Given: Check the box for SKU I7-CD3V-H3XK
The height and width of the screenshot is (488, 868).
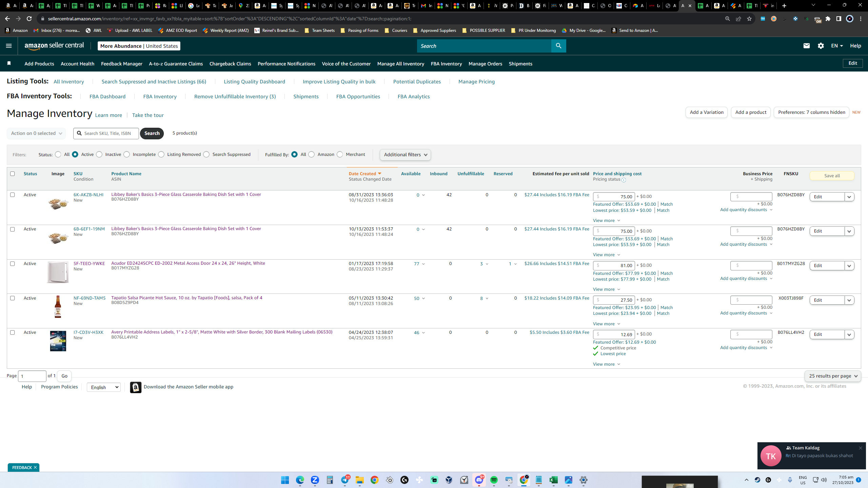Looking at the screenshot, I should [13, 332].
